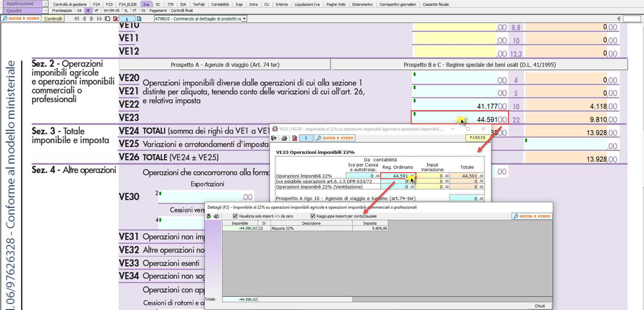Image resolution: width=644 pixels, height=310 pixels.
Task: Click Input Variazione cell for Operazioni Imponibili 22%
Action: pyautogui.click(x=433, y=176)
